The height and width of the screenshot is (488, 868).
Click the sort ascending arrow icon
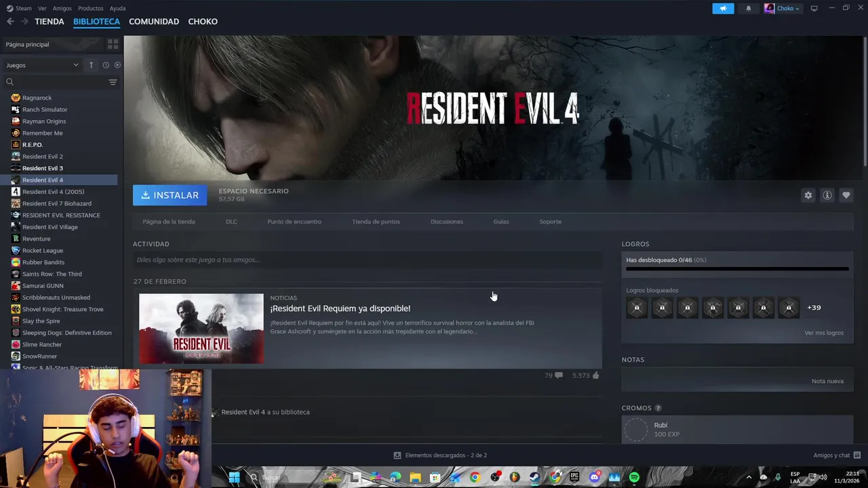point(91,65)
